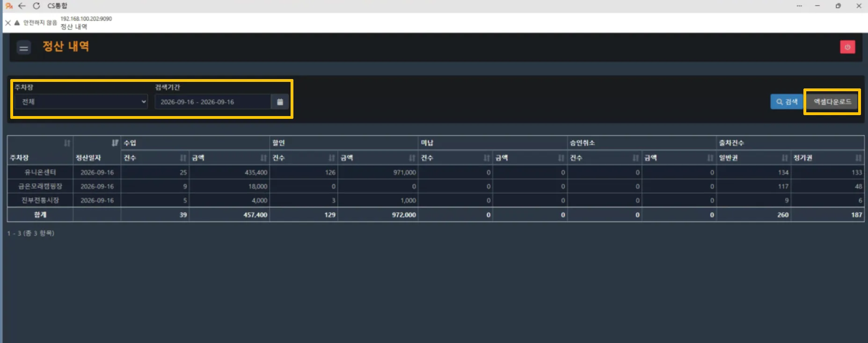
Task: Open the calendar date picker icon
Action: [280, 102]
